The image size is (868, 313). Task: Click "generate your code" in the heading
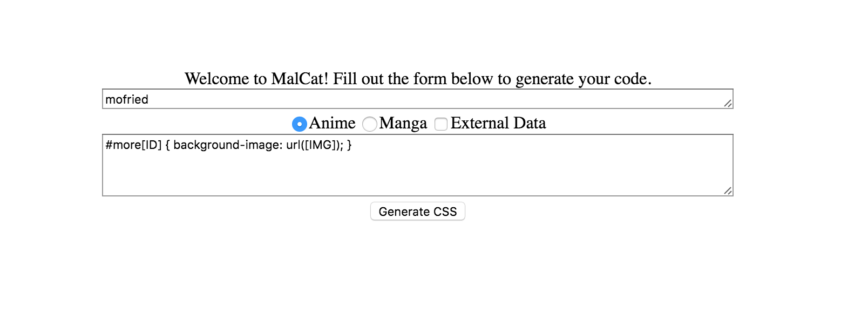point(582,79)
